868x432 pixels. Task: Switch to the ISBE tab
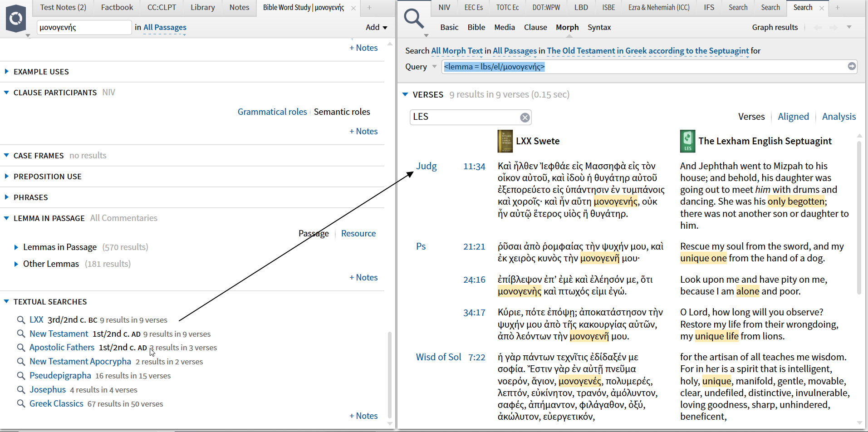tap(608, 8)
